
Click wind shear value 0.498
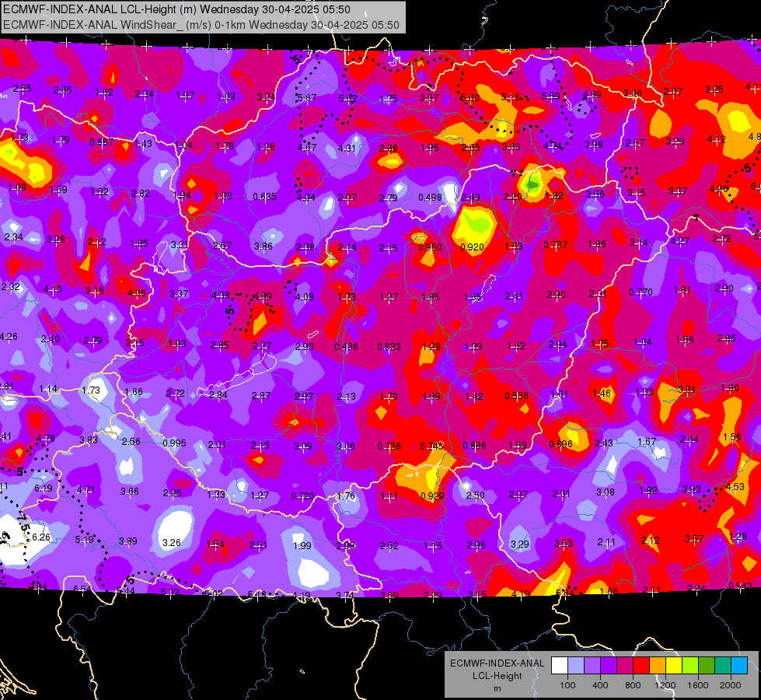[x=430, y=198]
